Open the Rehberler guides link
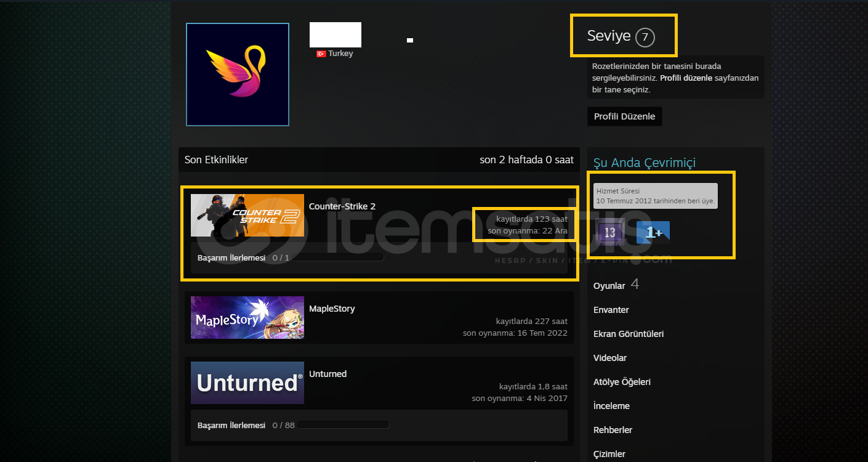Viewport: 868px width, 462px height. pos(613,430)
